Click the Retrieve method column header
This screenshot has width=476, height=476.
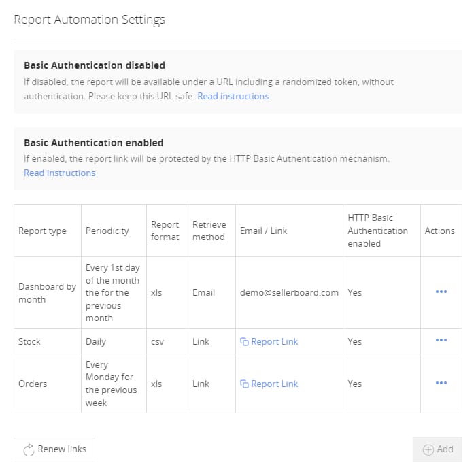209,231
